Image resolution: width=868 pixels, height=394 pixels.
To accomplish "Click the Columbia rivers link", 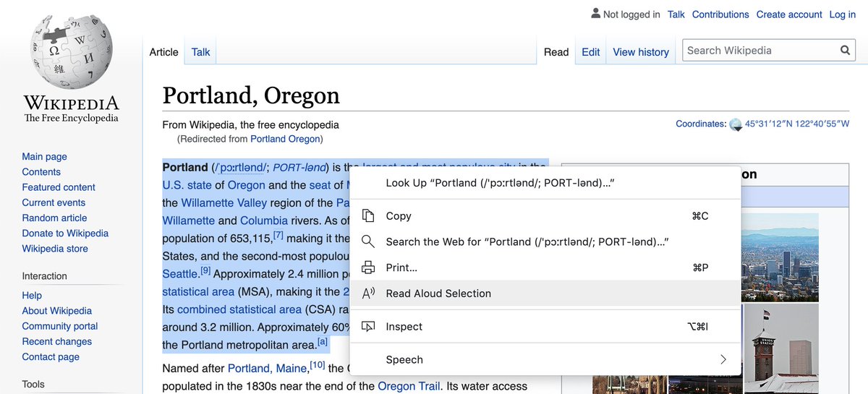I will point(263,220).
